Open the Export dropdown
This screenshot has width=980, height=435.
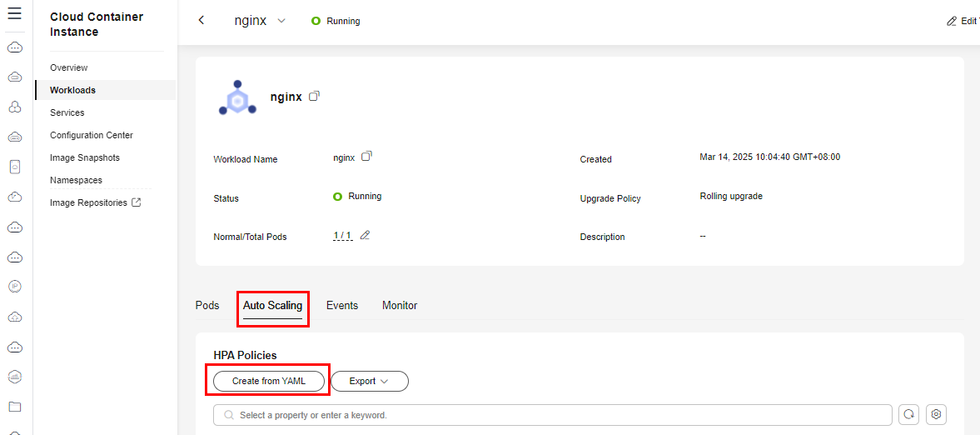point(370,381)
